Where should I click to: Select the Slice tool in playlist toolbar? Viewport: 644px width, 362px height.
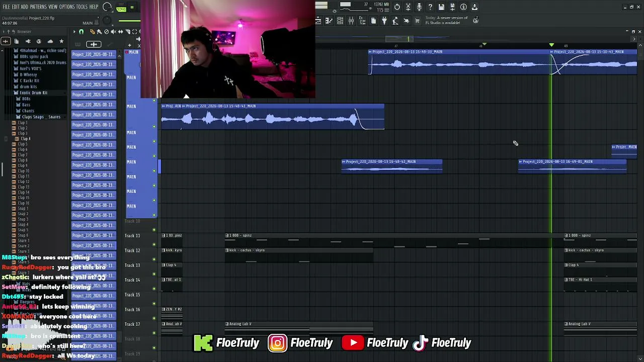click(x=127, y=32)
